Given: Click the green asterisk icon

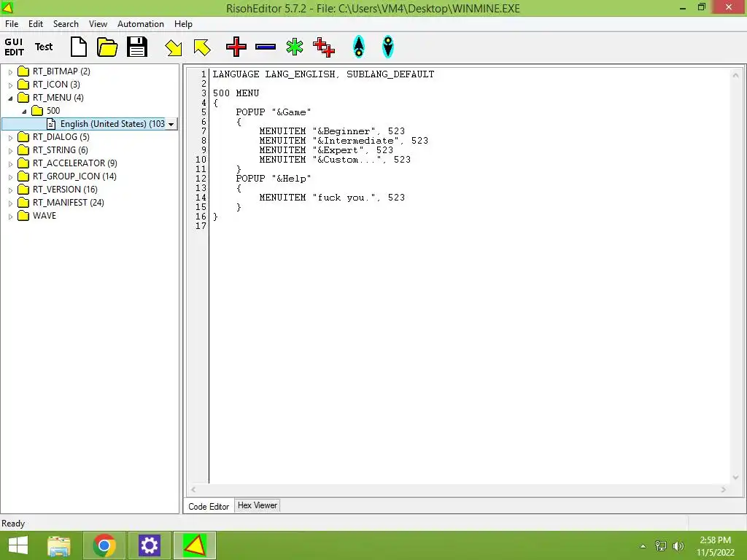Looking at the screenshot, I should pos(295,47).
